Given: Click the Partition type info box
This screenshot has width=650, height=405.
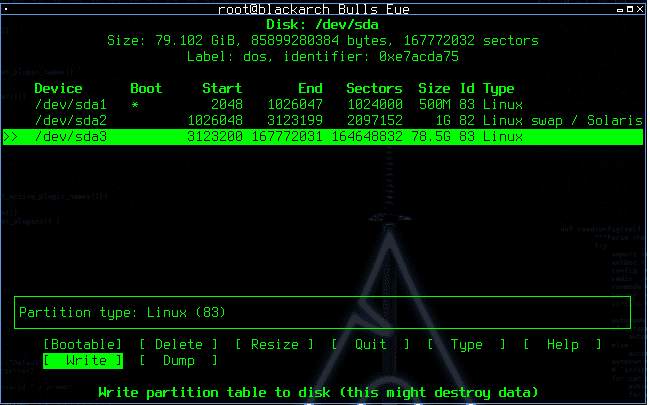Looking at the screenshot, I should click(323, 312).
